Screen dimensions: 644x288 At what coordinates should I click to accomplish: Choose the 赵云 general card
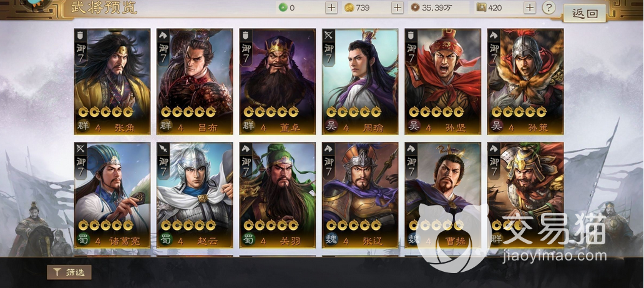195,195
